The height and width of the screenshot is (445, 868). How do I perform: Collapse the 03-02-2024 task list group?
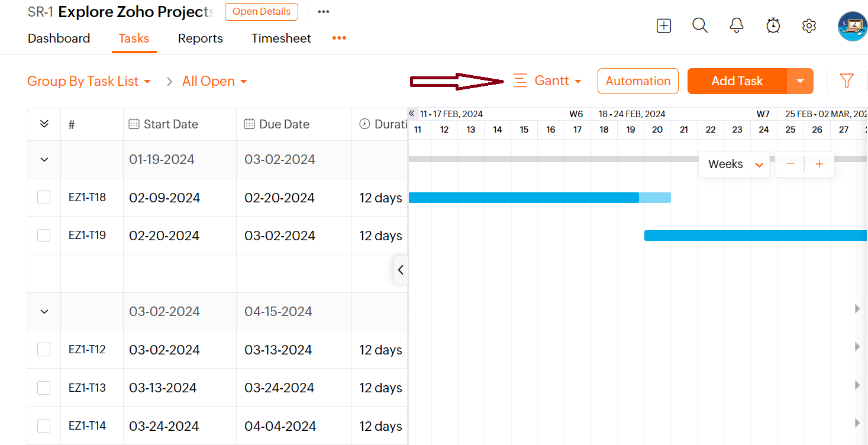coord(44,312)
